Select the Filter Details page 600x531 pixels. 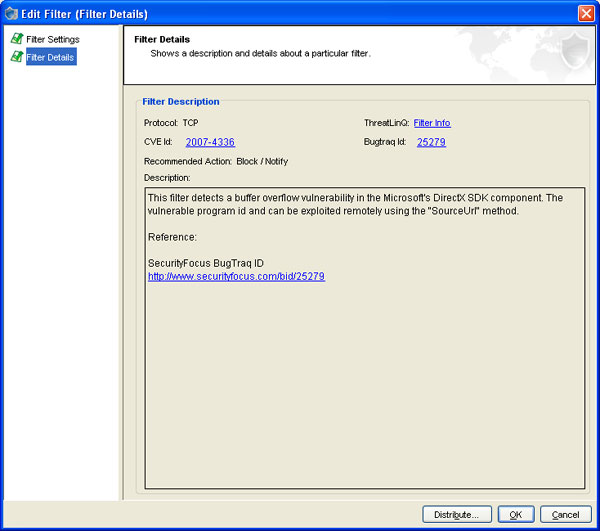coord(51,57)
